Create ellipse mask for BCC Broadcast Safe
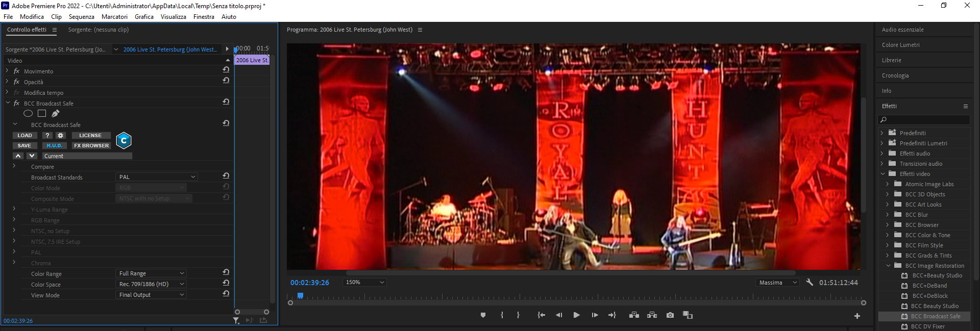The height and width of the screenshot is (331, 980). pyautogui.click(x=28, y=113)
